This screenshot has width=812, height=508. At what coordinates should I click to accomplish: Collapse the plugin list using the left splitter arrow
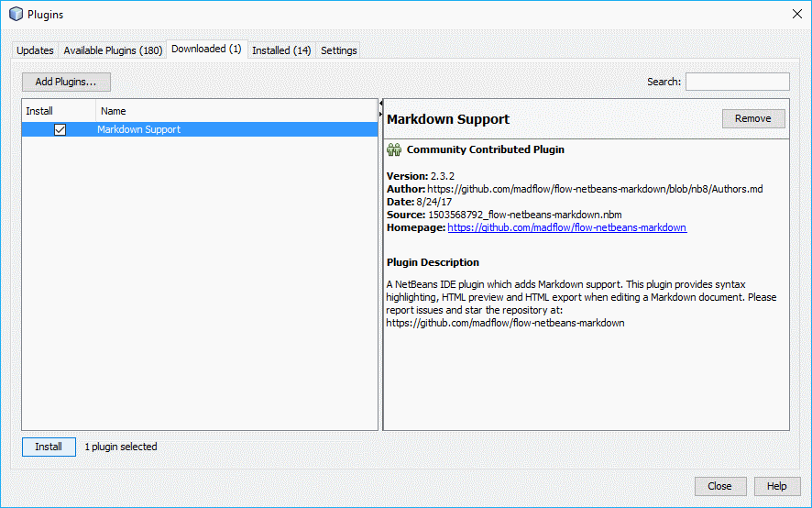pyautogui.click(x=380, y=104)
